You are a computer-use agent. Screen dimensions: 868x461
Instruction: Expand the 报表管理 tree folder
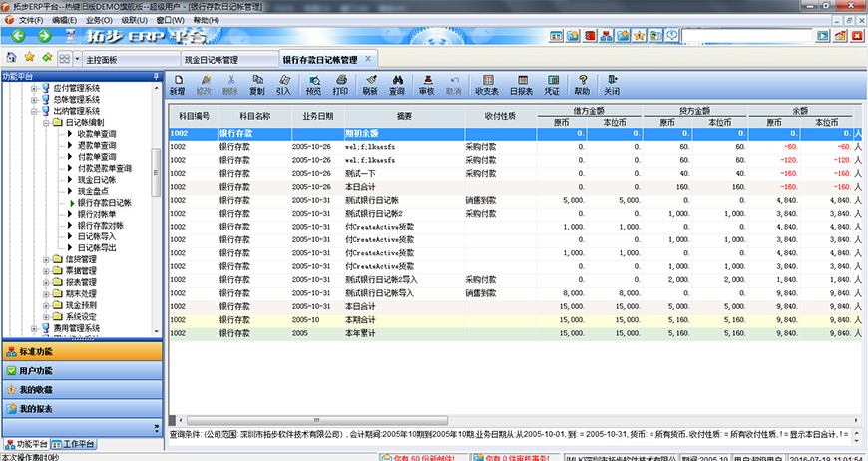46,282
